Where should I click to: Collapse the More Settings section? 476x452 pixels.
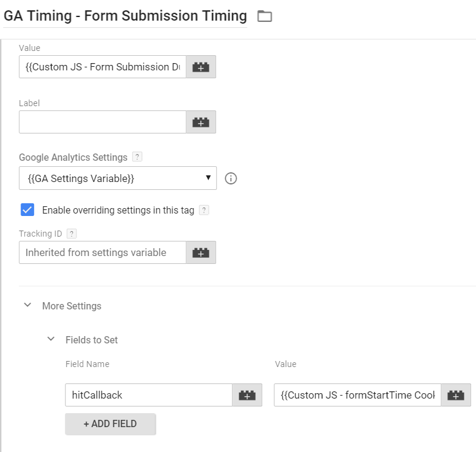[27, 305]
